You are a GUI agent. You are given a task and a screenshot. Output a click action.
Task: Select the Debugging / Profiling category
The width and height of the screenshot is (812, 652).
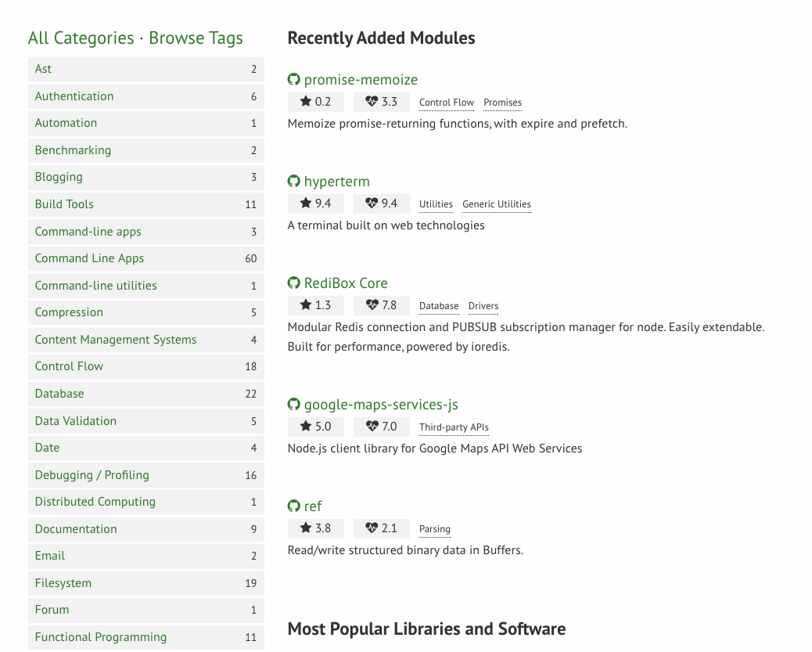pos(92,475)
